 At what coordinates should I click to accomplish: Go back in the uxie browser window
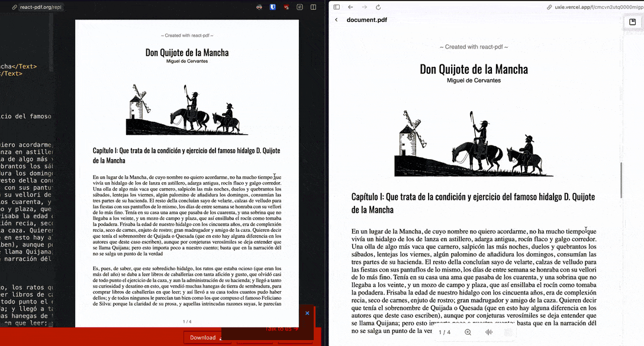[x=350, y=7]
